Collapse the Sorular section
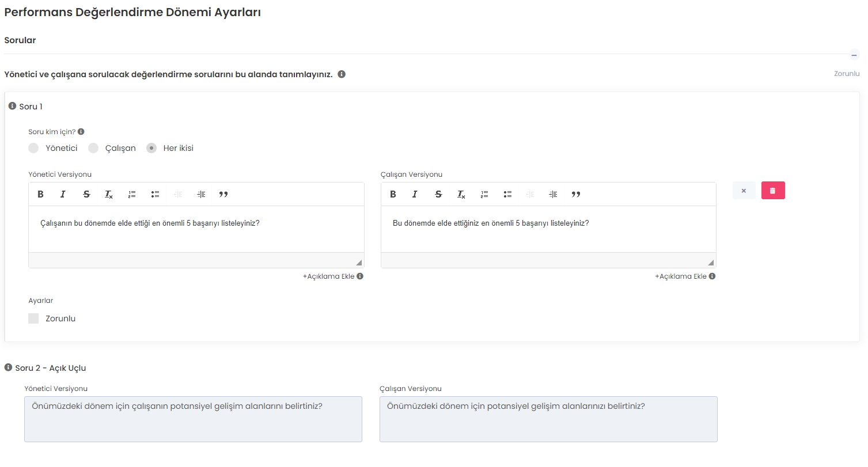Image resolution: width=868 pixels, height=467 pixels. click(855, 55)
